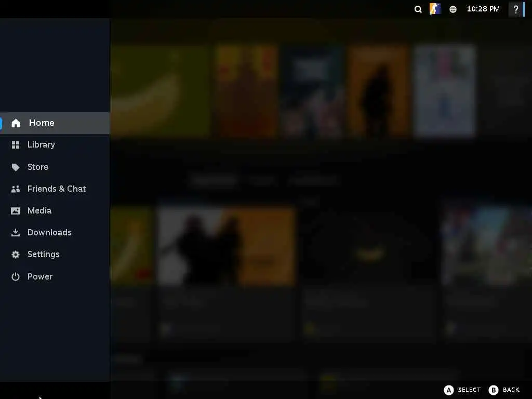The width and height of the screenshot is (532, 399).
Task: Open Downloads from the side menu
Action: (55, 232)
